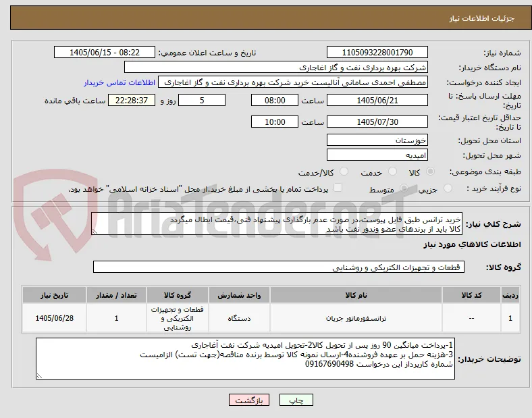Click the -- product code cell
532x418 pixels.
pyautogui.click(x=471, y=318)
